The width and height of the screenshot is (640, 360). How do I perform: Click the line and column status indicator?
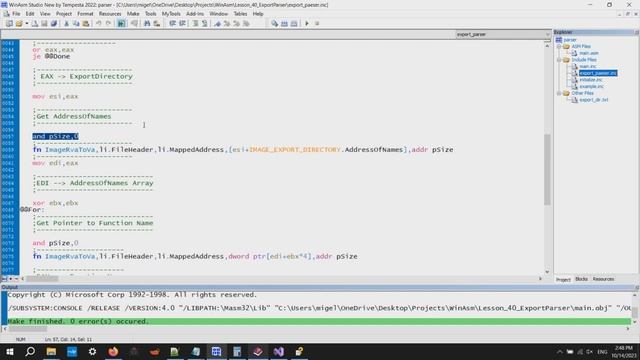pyautogui.click(x=68, y=339)
